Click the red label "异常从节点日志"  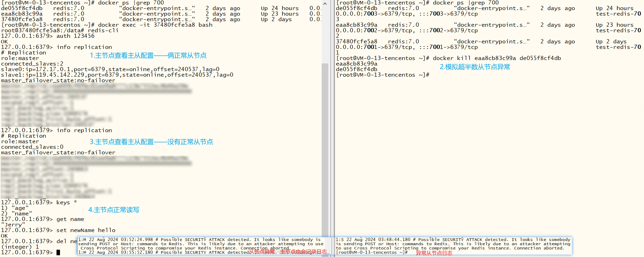434,253
